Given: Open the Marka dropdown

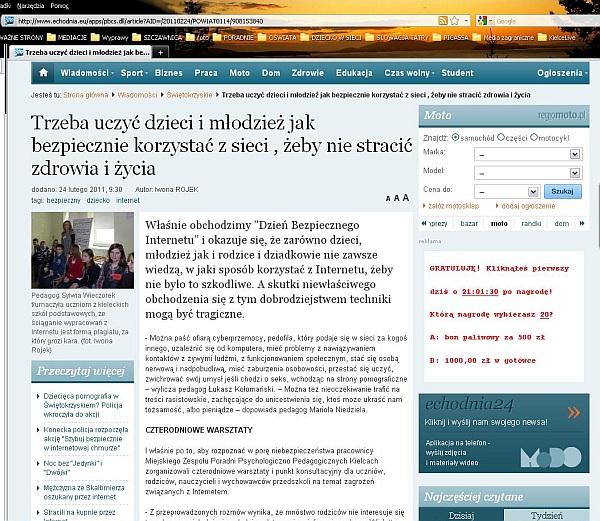Looking at the screenshot, I should pyautogui.click(x=528, y=154).
